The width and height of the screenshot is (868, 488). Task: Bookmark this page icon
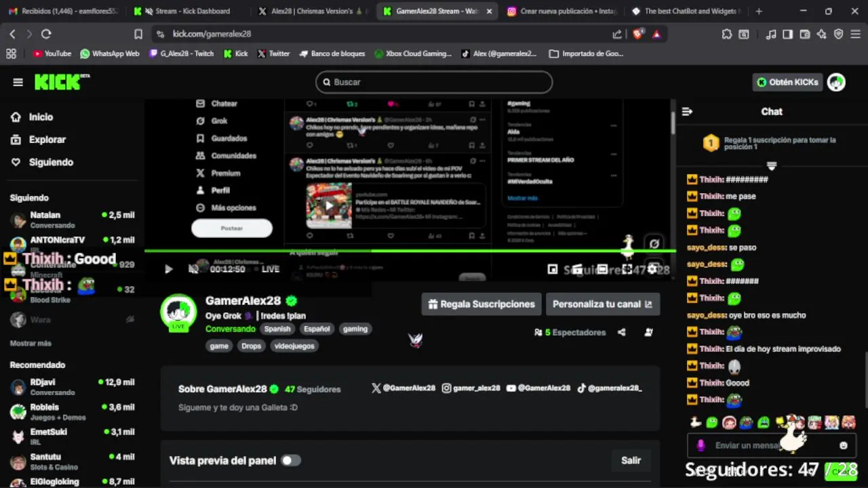tap(138, 34)
